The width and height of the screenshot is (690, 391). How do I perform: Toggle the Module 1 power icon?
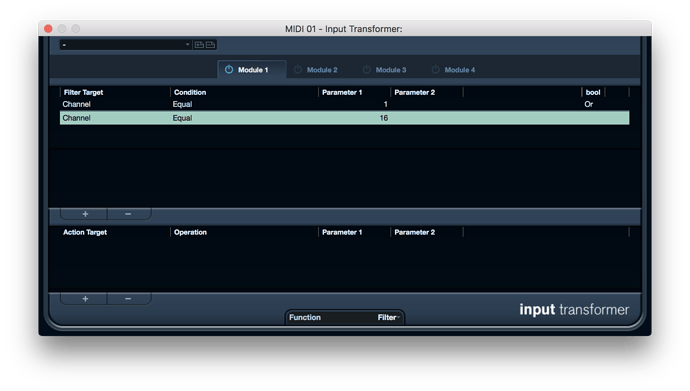(229, 69)
